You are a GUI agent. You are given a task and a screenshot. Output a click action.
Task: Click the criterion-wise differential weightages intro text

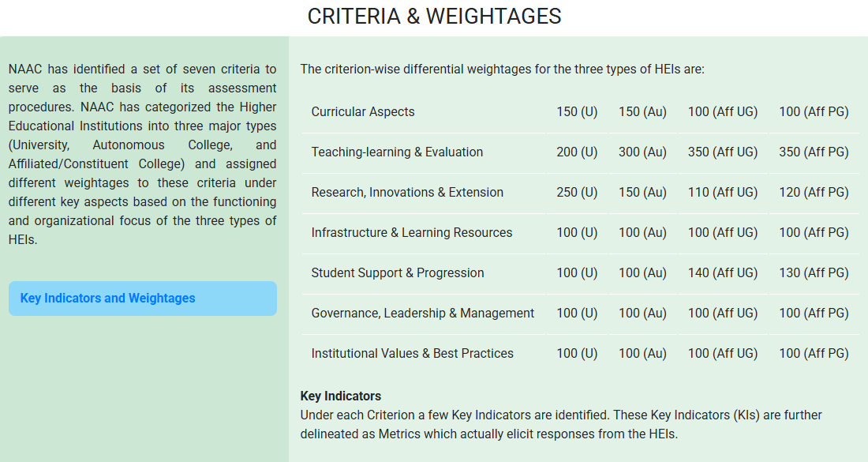tap(502, 69)
